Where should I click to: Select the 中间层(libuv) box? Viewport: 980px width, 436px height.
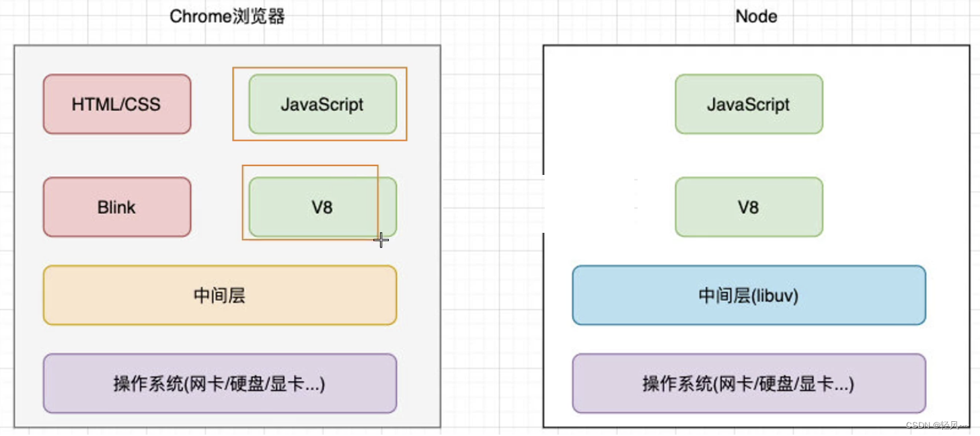tap(749, 295)
